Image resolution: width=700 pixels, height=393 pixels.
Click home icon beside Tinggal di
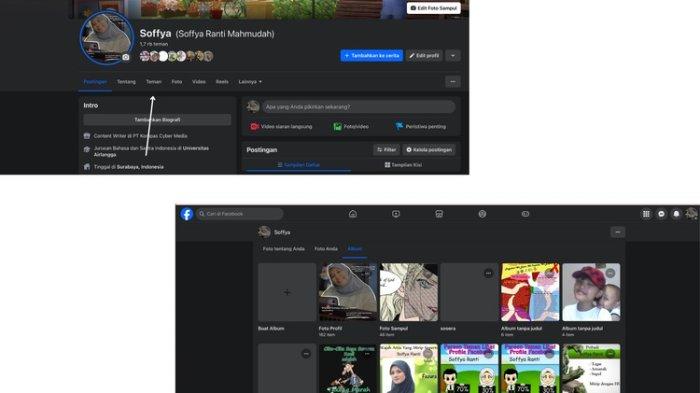point(87,167)
